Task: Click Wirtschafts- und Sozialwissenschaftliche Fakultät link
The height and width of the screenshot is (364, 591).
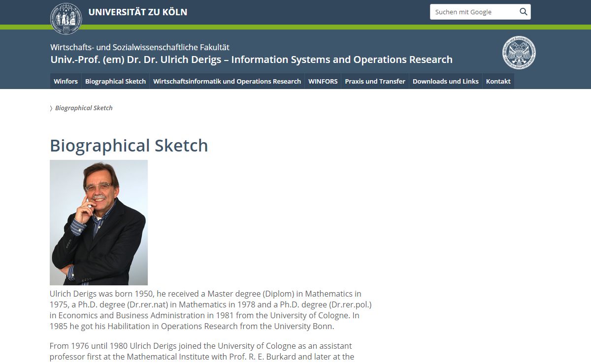Action: 140,47
